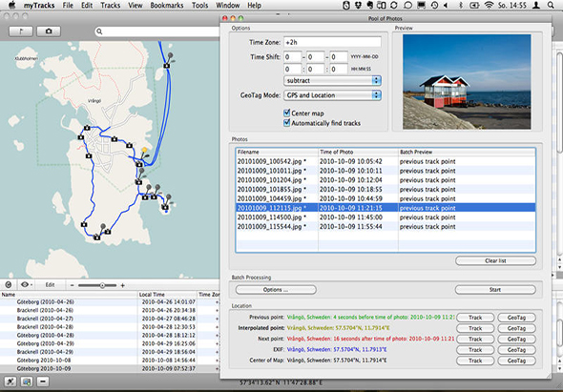Toggle the Center map checkbox
The width and height of the screenshot is (563, 392).
pyautogui.click(x=287, y=113)
